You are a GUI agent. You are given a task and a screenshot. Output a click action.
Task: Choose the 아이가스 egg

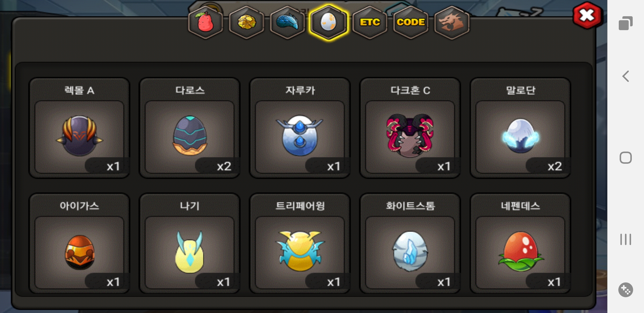click(79, 243)
